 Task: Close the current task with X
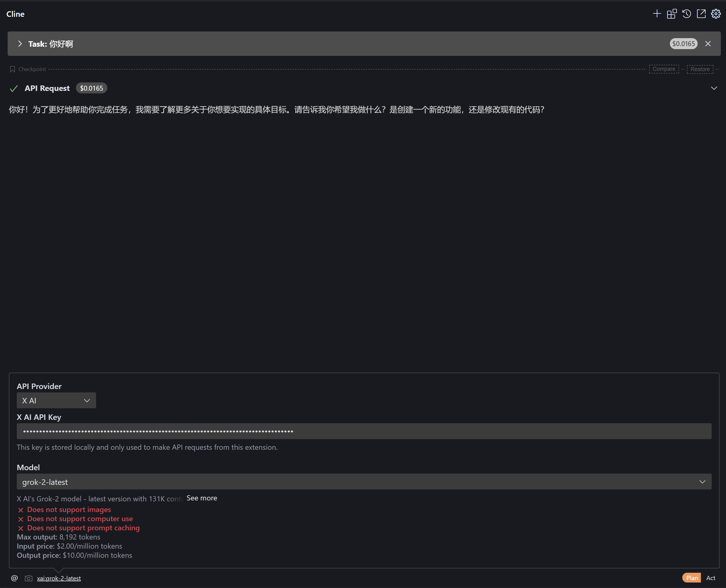(708, 44)
